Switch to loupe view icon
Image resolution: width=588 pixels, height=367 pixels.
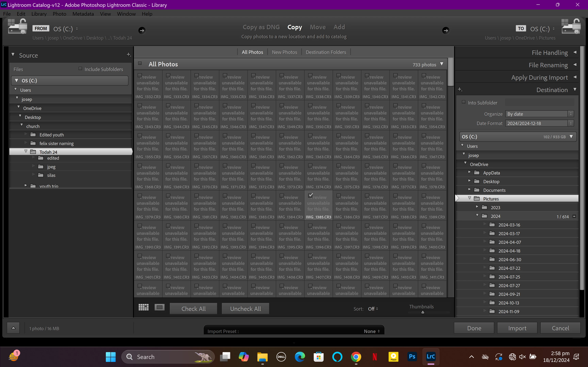point(160,307)
